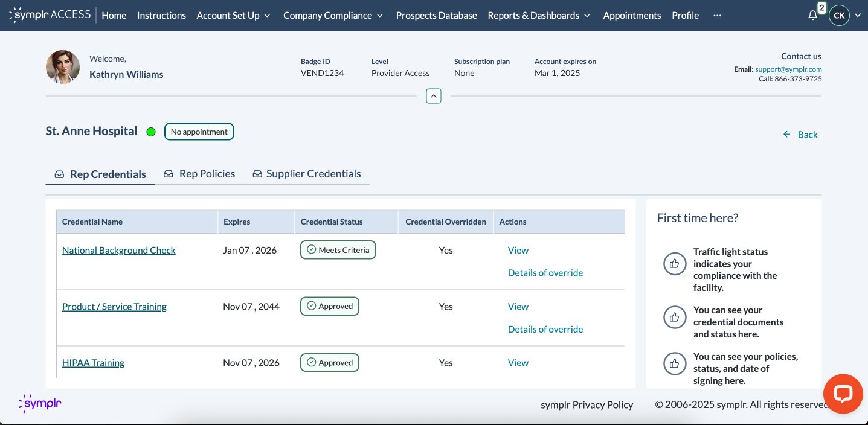Click the CK user avatar icon
The image size is (868, 425).
pos(839,16)
